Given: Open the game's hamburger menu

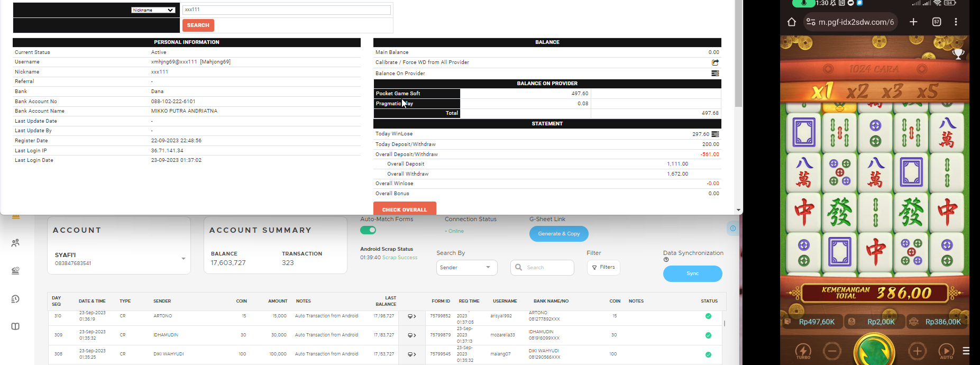Looking at the screenshot, I should pos(966,351).
